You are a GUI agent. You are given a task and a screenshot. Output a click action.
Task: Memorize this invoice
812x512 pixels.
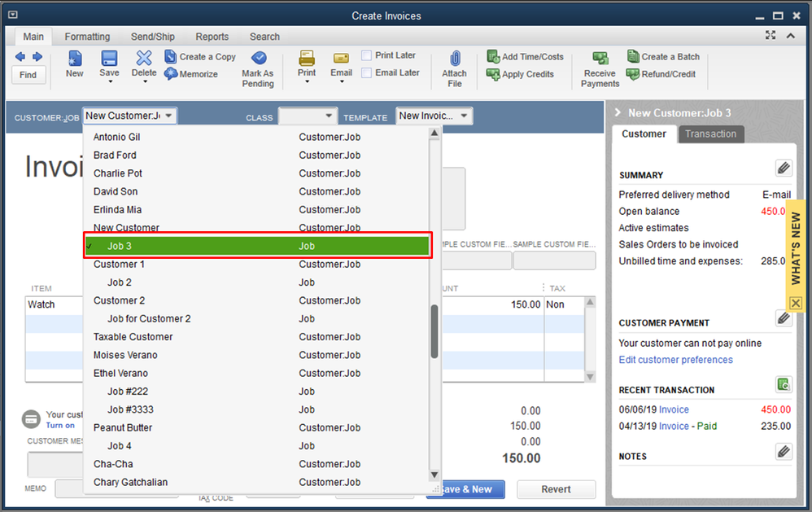tap(191, 73)
